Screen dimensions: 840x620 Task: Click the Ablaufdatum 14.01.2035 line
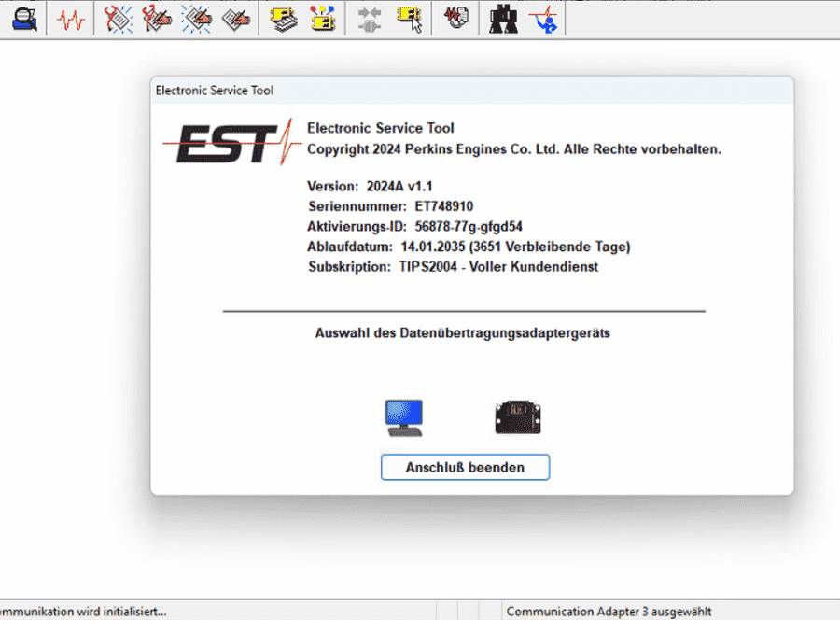[469, 247]
